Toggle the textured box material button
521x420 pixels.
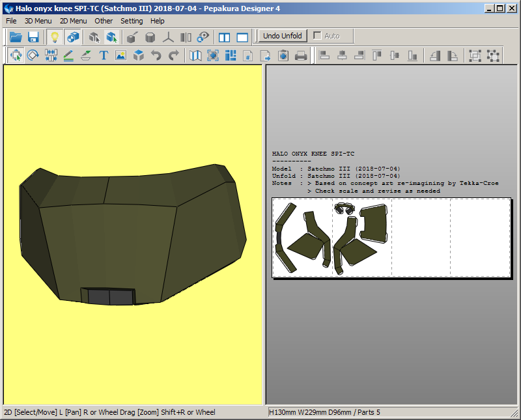(x=73, y=37)
